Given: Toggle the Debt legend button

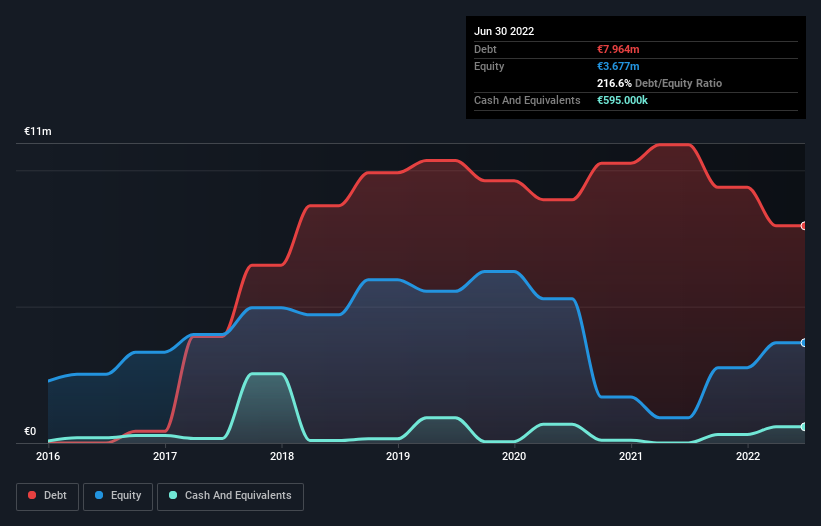Looking at the screenshot, I should 47,496.
